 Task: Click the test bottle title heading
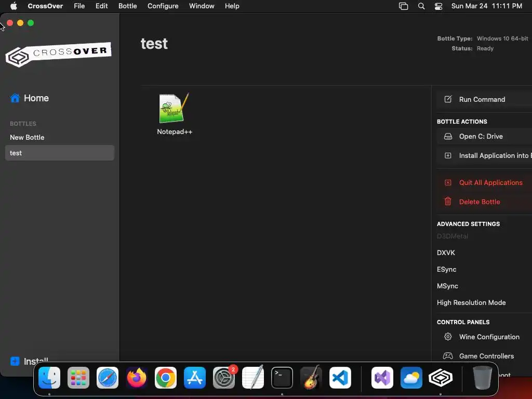(154, 44)
